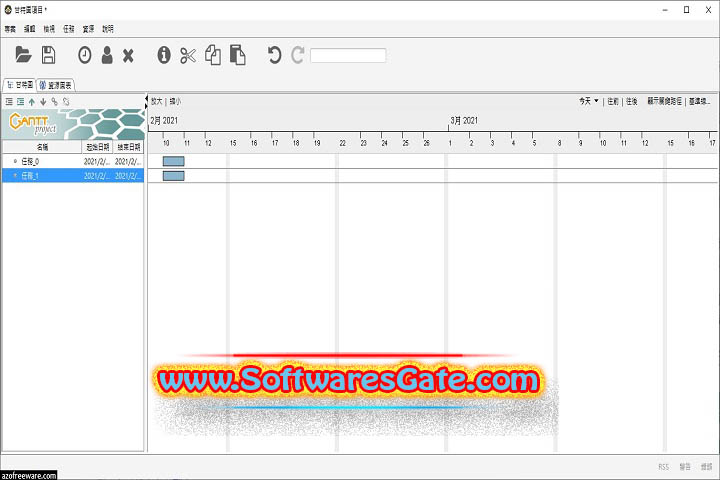Click the GanttProject logo banner
The image size is (720, 480).
pyautogui.click(x=73, y=124)
